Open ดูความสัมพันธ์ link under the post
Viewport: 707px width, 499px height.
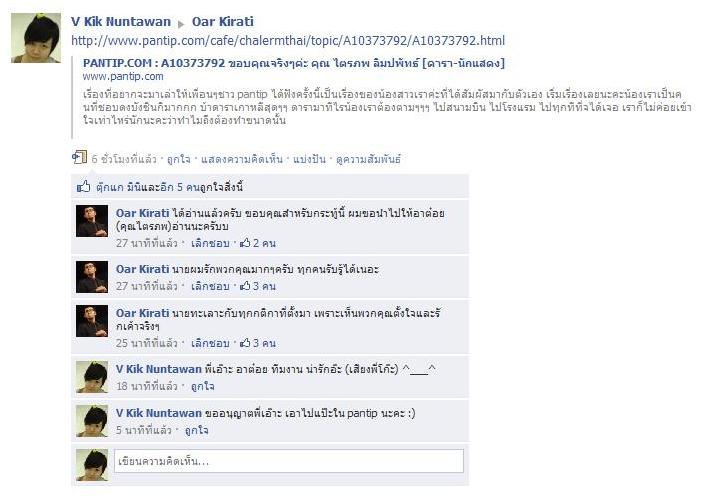tap(368, 159)
